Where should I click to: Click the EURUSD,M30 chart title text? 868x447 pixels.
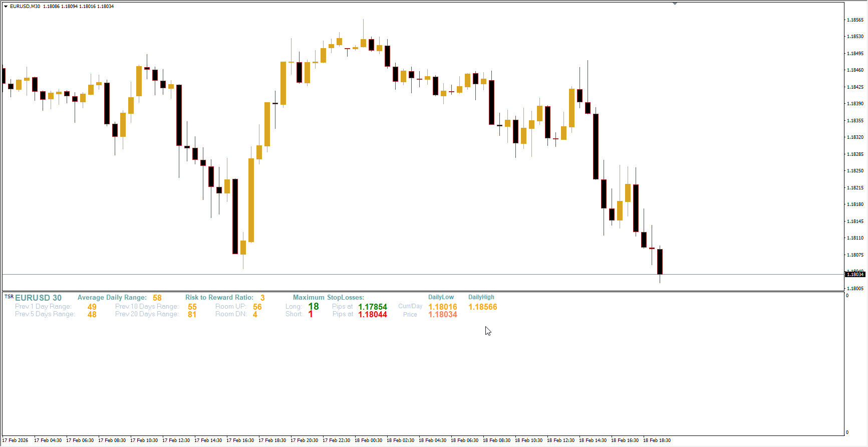coord(25,7)
